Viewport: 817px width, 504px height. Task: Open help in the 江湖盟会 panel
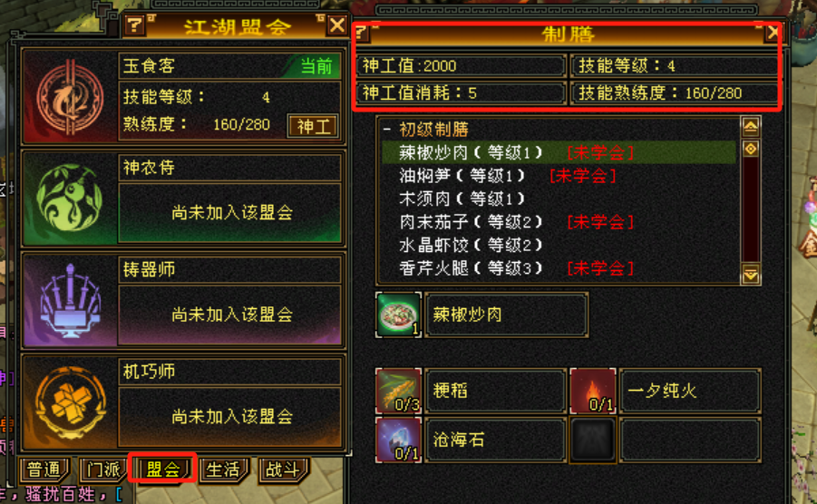(135, 25)
